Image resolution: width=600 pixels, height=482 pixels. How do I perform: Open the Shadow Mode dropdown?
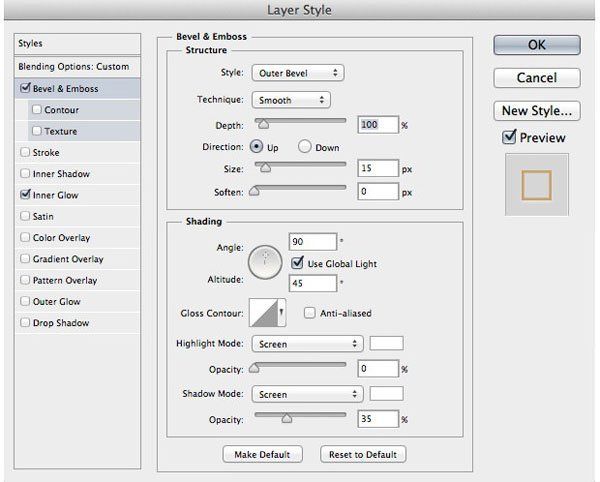[307, 394]
